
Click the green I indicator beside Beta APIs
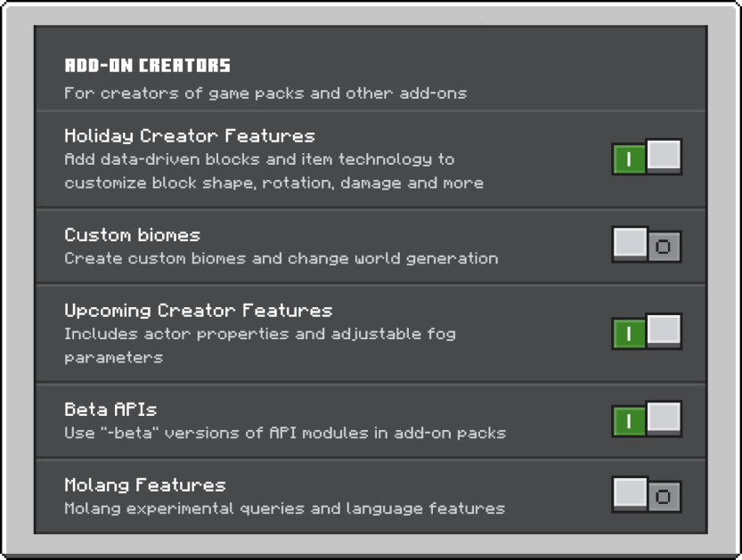point(629,421)
